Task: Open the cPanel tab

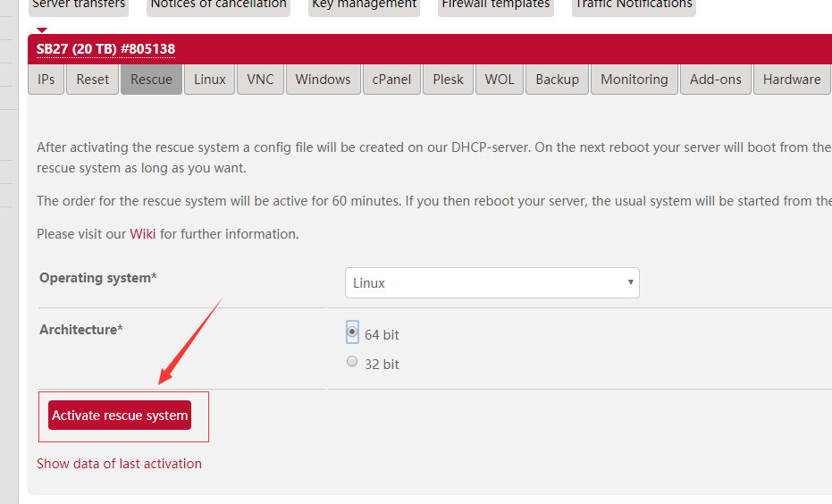Action: pos(391,80)
